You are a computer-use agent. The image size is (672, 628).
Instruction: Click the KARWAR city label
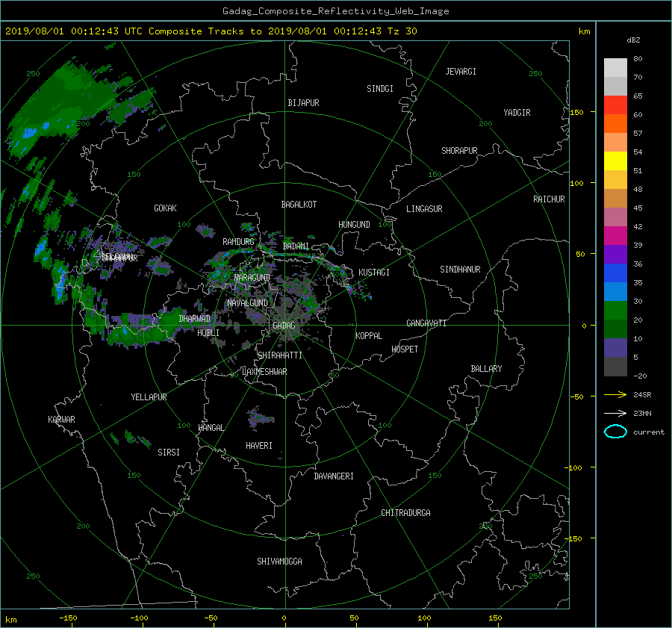click(61, 420)
